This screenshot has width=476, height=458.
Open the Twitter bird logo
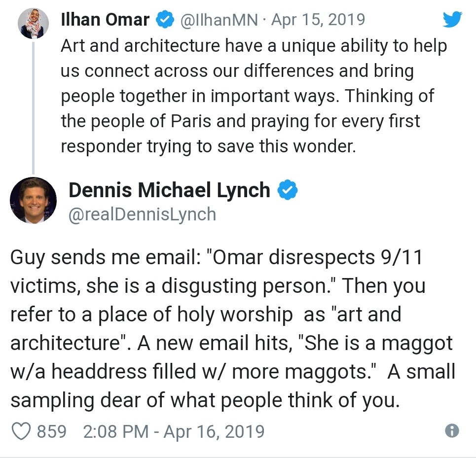click(452, 19)
